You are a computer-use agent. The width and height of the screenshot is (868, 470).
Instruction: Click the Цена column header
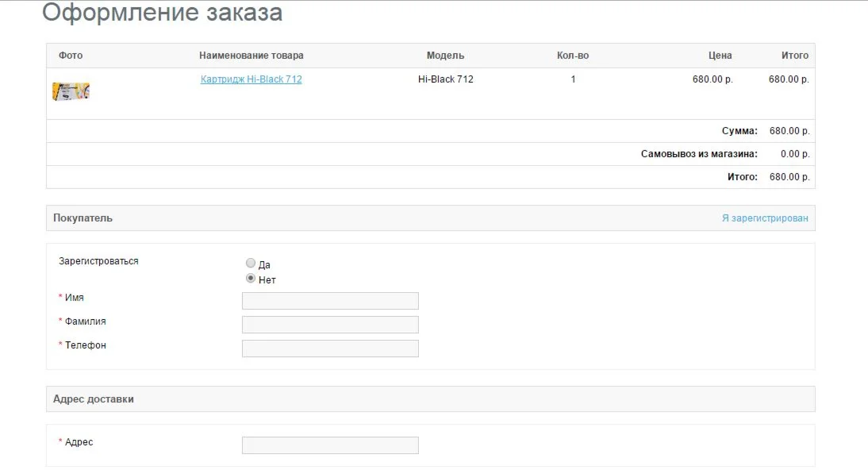pos(720,56)
